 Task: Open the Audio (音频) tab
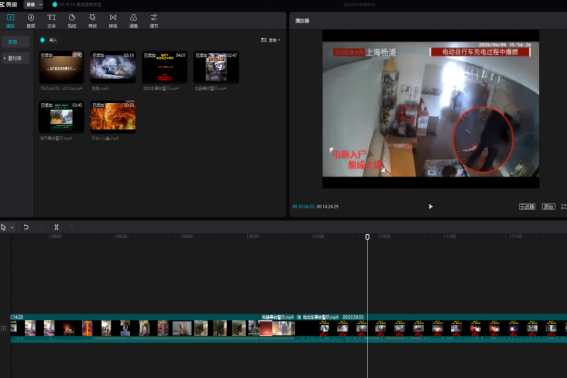click(x=31, y=21)
